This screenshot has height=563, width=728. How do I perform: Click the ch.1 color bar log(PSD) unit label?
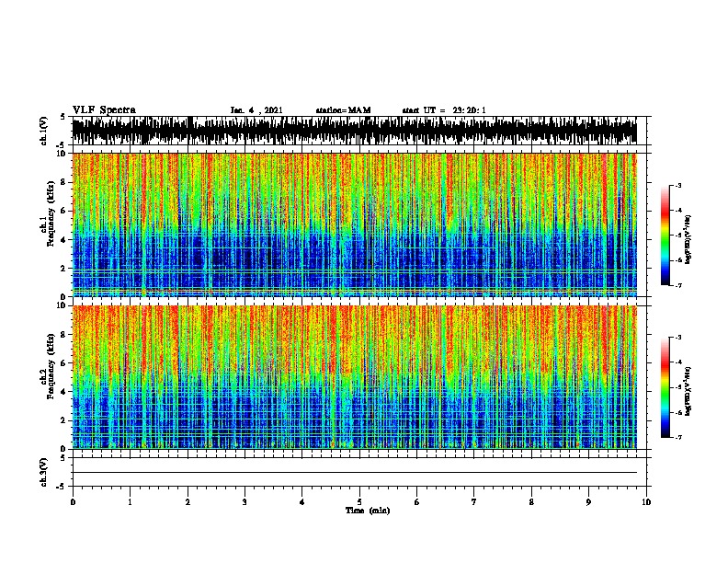point(688,239)
